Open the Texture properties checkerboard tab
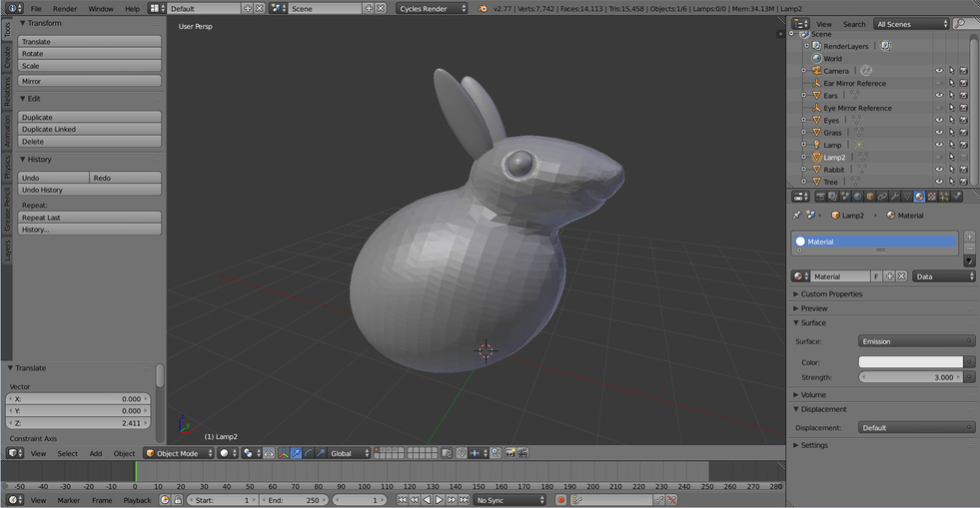This screenshot has width=980, height=508. coord(932,197)
